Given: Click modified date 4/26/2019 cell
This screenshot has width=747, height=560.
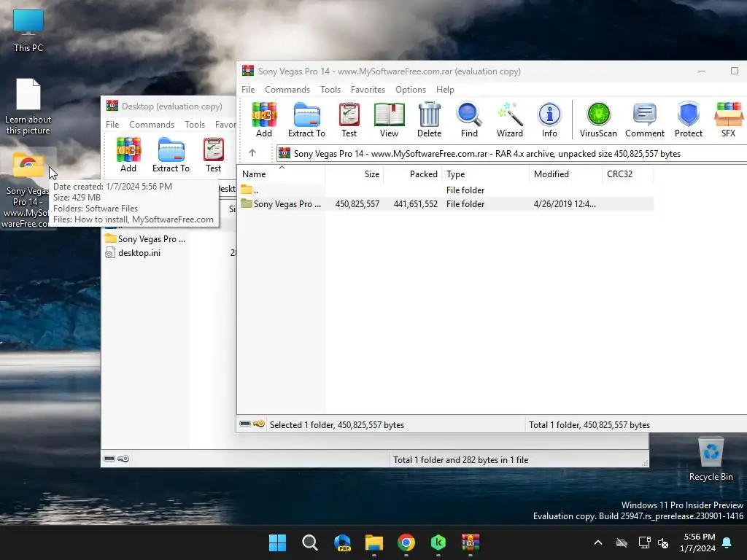Looking at the screenshot, I should (x=565, y=204).
